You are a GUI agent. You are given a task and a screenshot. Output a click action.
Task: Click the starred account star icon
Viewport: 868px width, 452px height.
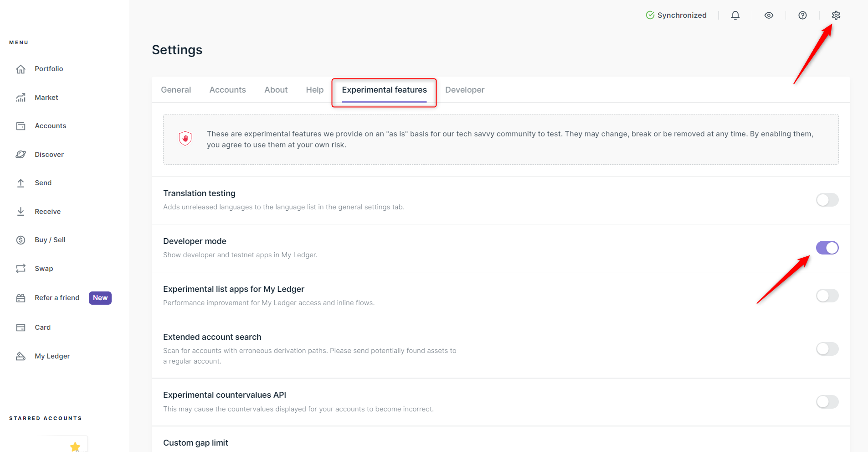pyautogui.click(x=75, y=447)
